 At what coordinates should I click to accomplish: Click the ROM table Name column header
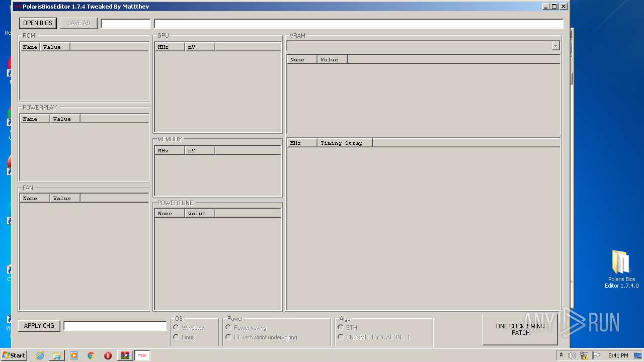30,47
